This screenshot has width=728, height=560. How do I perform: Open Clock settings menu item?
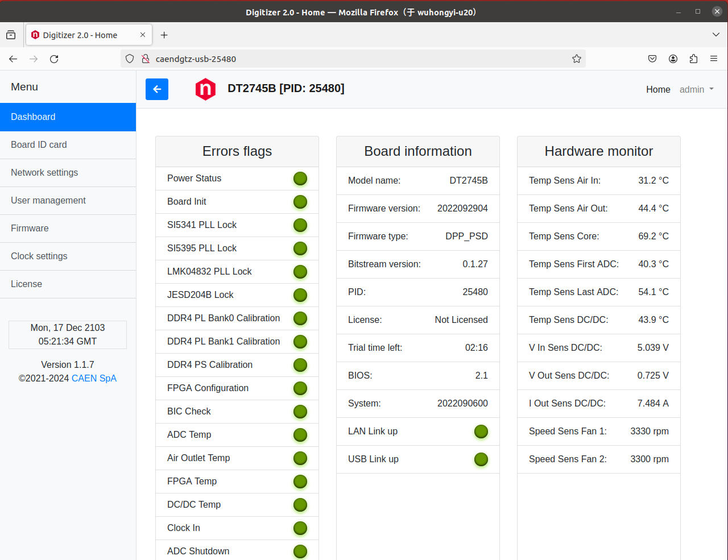coord(68,256)
